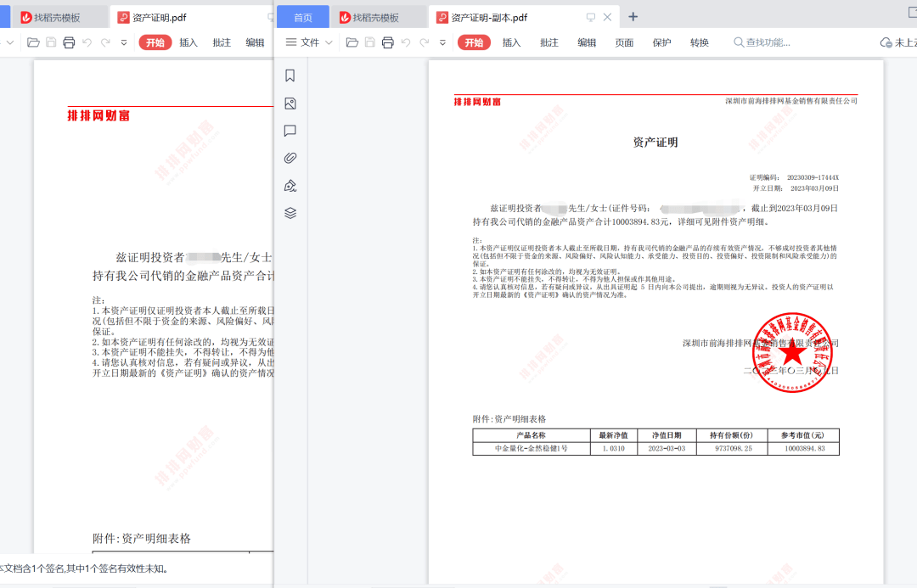Select 保护 tab in right window
The width and height of the screenshot is (917, 588).
click(661, 42)
